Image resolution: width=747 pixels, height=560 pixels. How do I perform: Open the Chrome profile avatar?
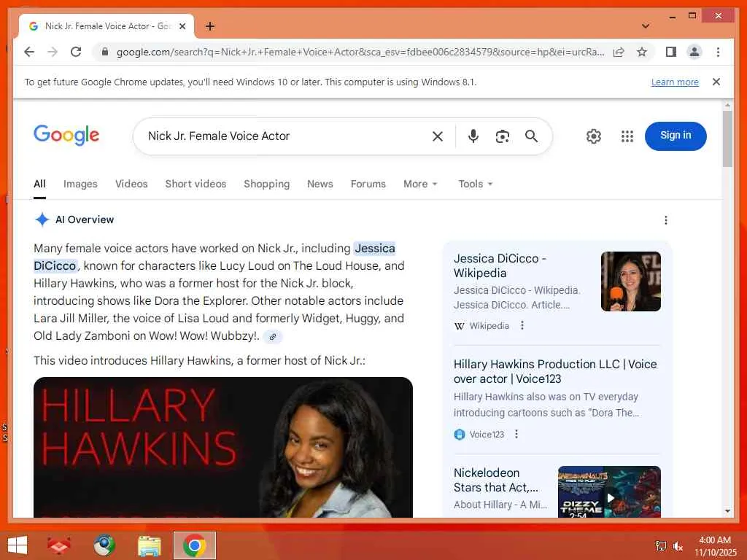694,52
